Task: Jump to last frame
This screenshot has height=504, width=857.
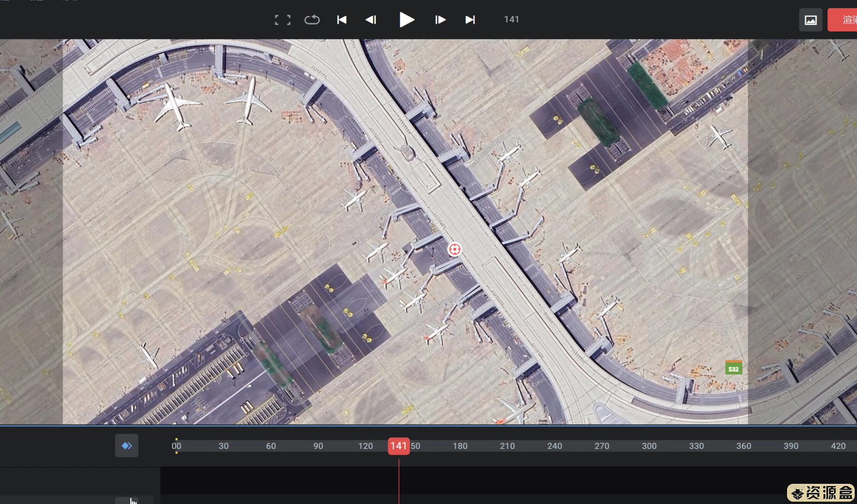Action: point(470,20)
